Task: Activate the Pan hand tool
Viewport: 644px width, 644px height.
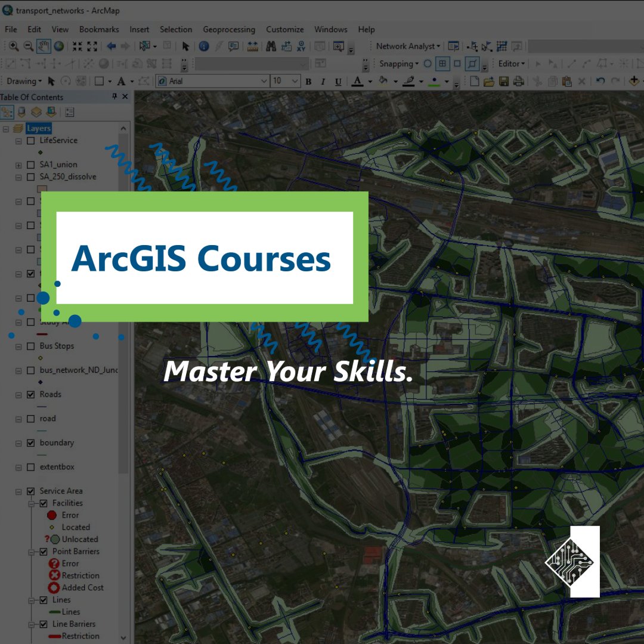Action: click(44, 46)
